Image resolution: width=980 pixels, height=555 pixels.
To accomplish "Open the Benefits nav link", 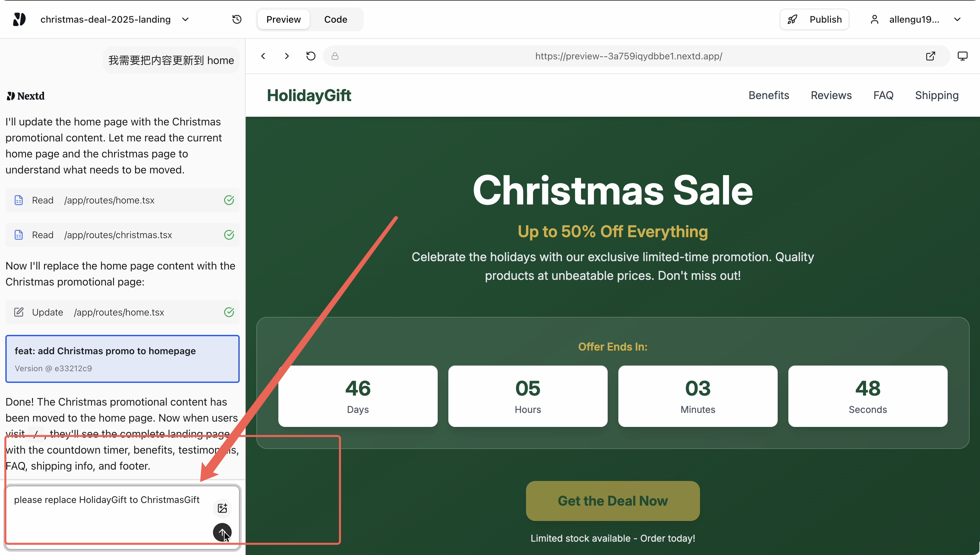I will 769,95.
